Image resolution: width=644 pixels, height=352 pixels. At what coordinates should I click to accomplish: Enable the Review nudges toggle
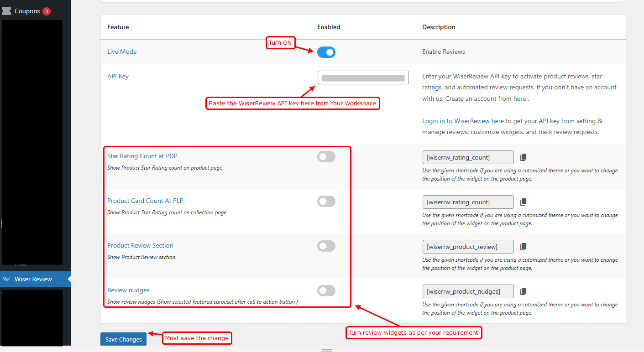point(326,291)
